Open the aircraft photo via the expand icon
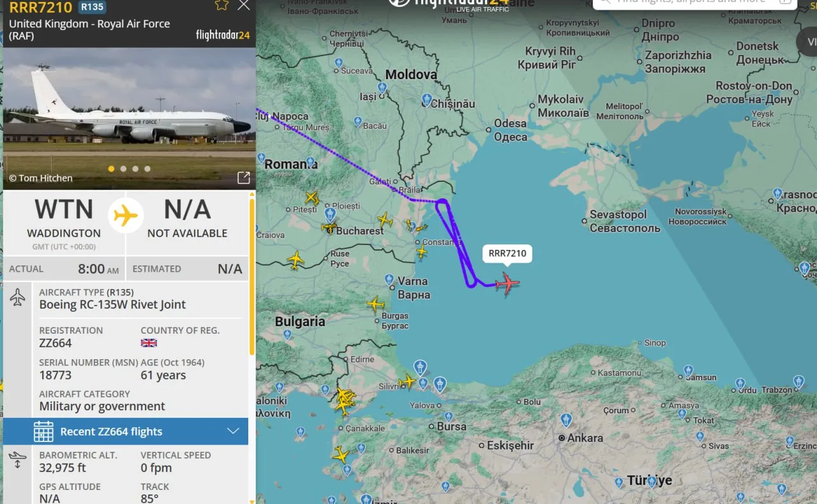The image size is (817, 504). (x=243, y=178)
